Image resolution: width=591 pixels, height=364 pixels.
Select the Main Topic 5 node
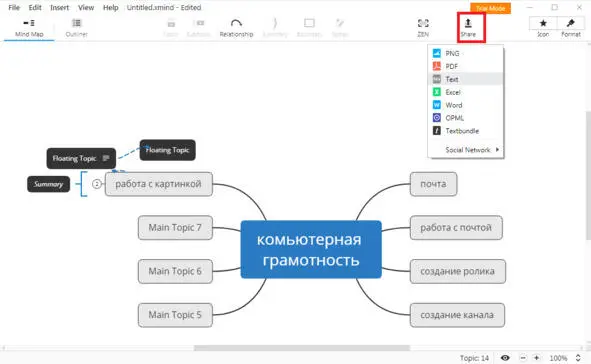point(175,315)
